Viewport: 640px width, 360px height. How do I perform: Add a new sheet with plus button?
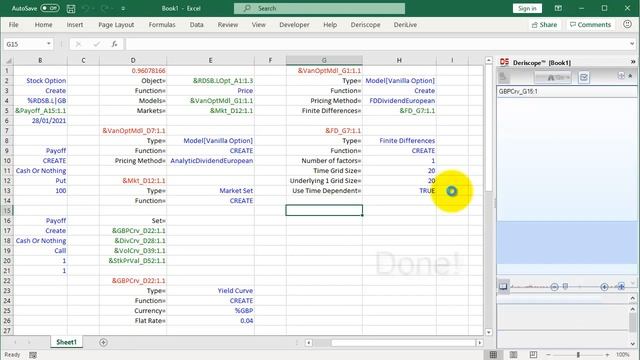pyautogui.click(x=103, y=342)
